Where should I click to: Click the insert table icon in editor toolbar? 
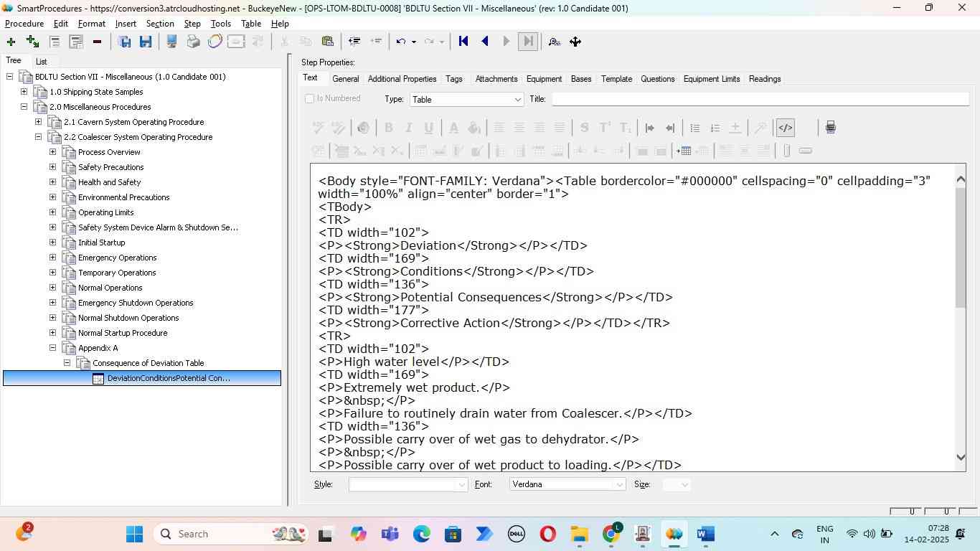[x=684, y=151]
